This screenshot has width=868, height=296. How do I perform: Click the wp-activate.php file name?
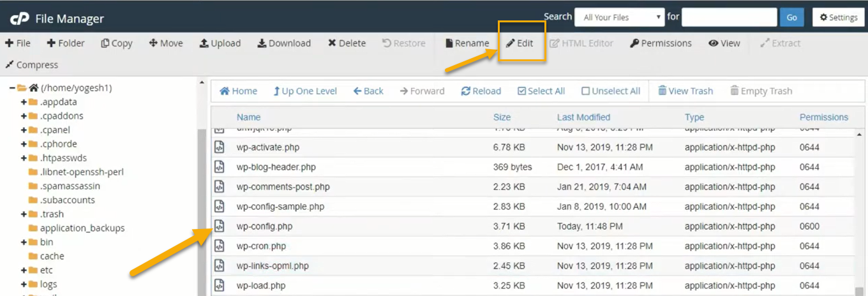267,147
